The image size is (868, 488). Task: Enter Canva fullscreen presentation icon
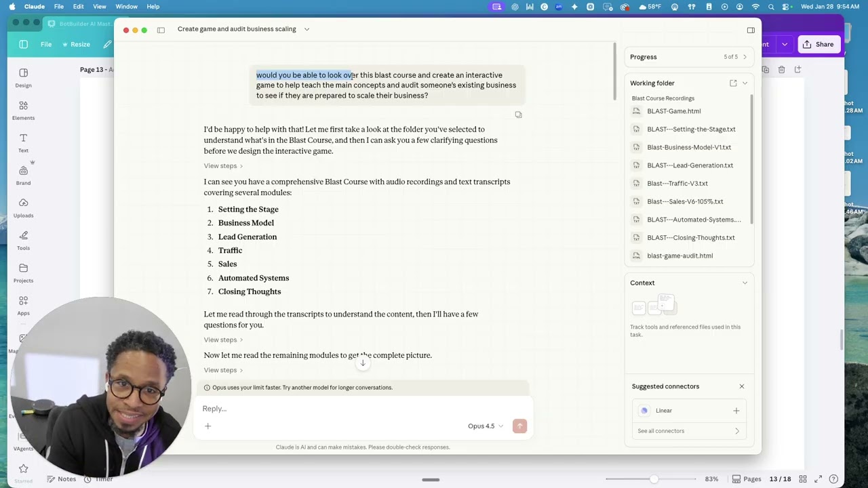pos(818,479)
